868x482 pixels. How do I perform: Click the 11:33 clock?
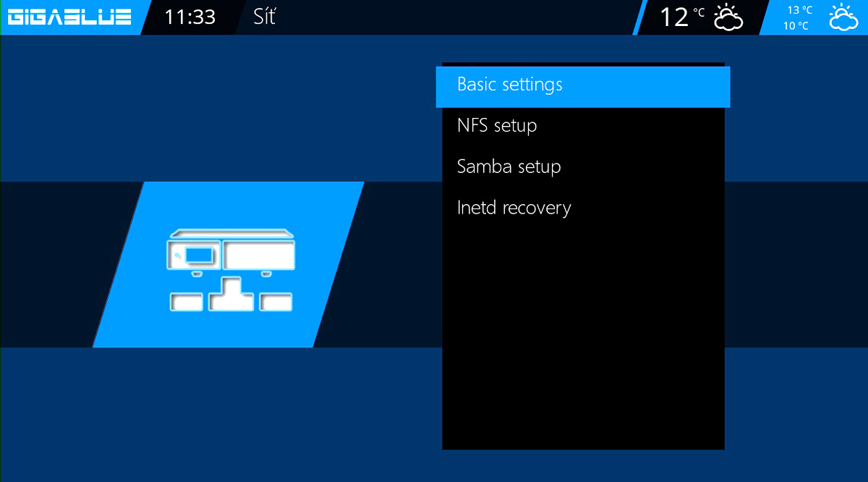pyautogui.click(x=190, y=17)
